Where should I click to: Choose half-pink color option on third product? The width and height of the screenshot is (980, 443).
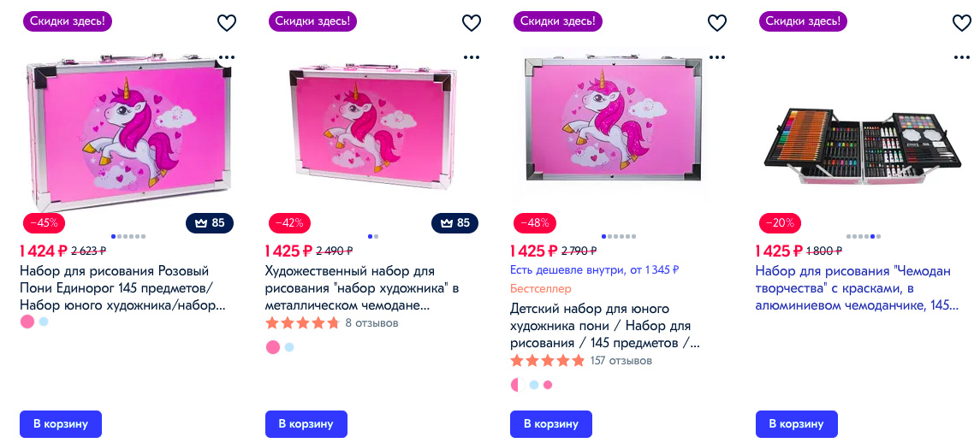pyautogui.click(x=518, y=384)
